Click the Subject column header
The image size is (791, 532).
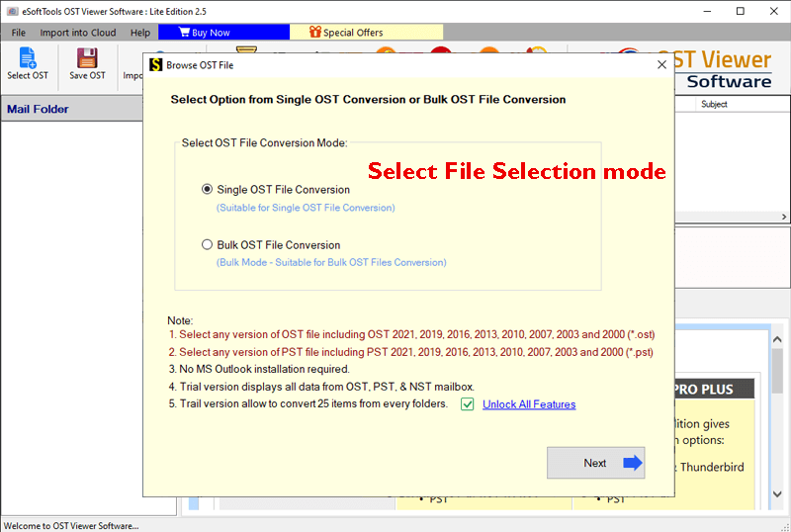tap(714, 104)
